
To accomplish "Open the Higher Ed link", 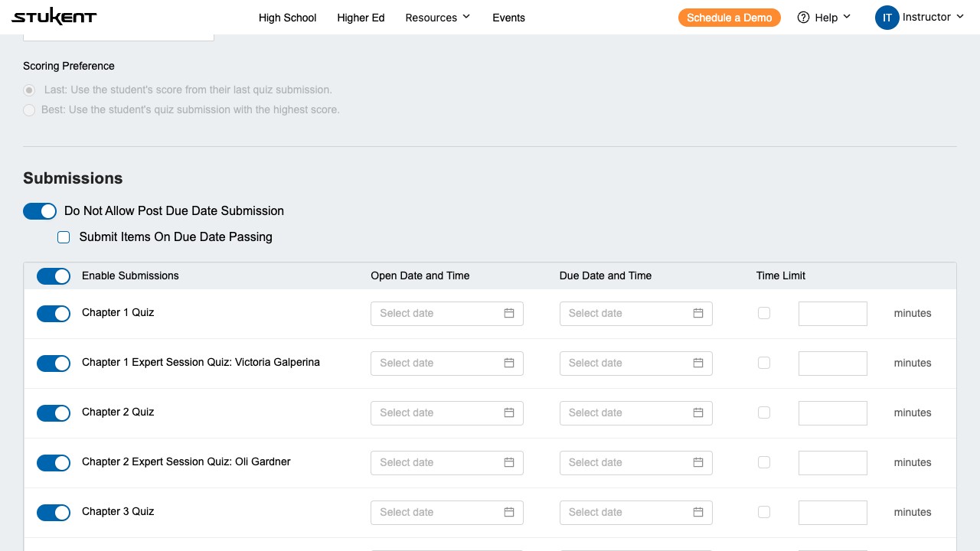I will [x=361, y=18].
